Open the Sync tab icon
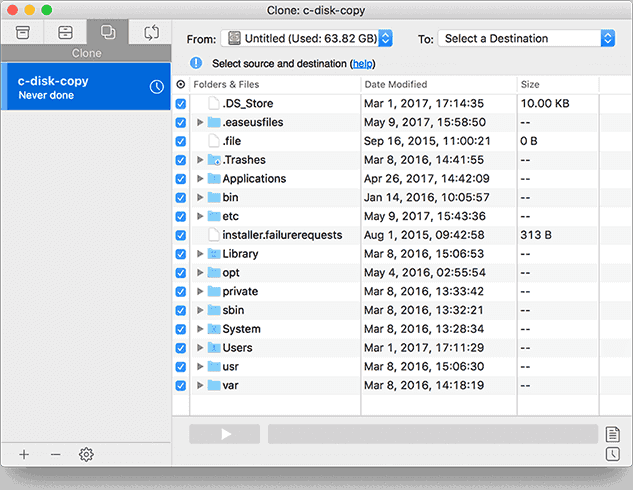Image resolution: width=633 pixels, height=490 pixels. (x=151, y=32)
